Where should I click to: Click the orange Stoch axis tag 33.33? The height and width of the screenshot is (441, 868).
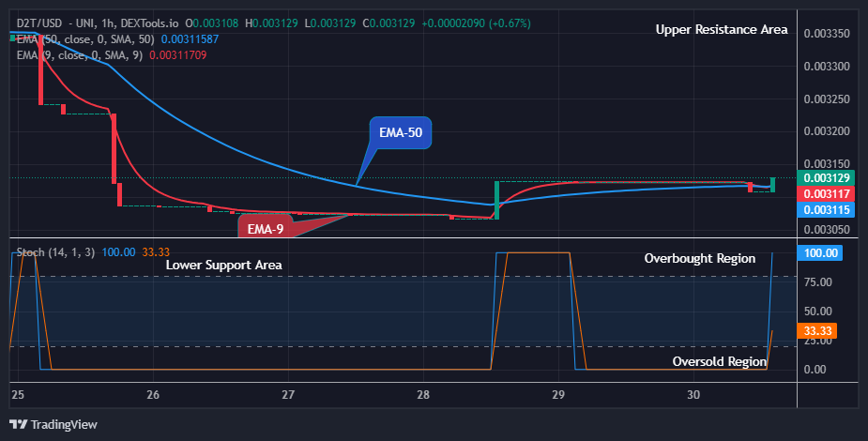(817, 331)
